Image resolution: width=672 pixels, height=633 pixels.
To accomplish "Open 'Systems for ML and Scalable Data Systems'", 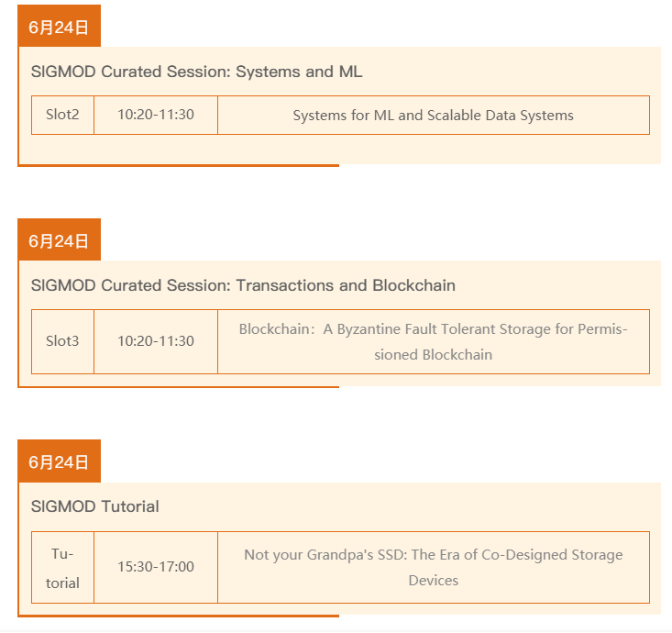I will 433,116.
